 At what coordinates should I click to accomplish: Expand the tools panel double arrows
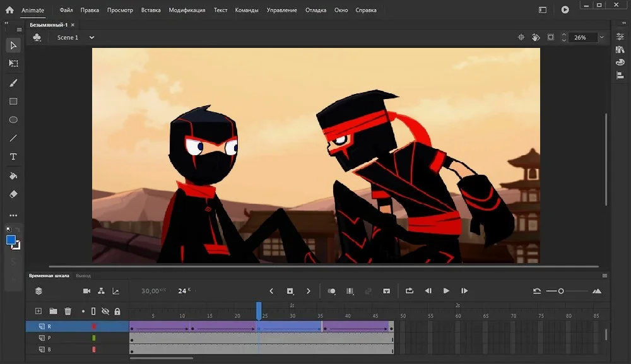[x=6, y=23]
